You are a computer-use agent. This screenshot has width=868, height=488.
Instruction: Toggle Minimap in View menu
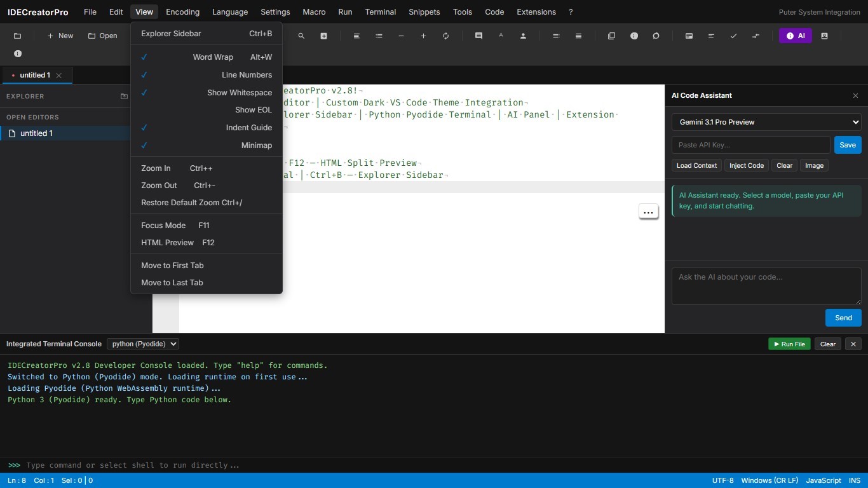pos(207,146)
